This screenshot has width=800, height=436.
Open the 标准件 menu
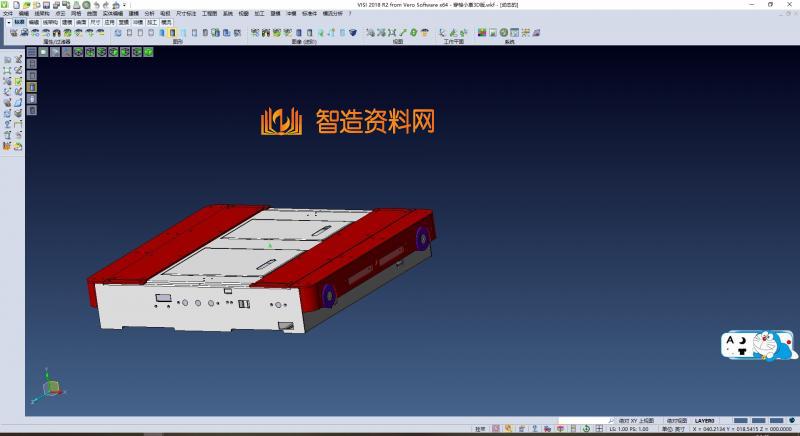click(309, 13)
